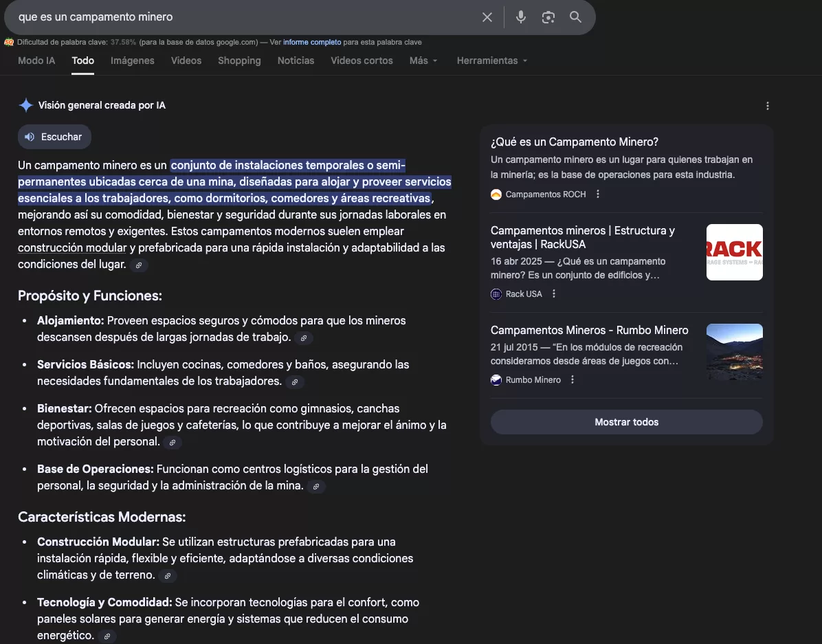Start voice search with the microphone icon

pyautogui.click(x=520, y=17)
